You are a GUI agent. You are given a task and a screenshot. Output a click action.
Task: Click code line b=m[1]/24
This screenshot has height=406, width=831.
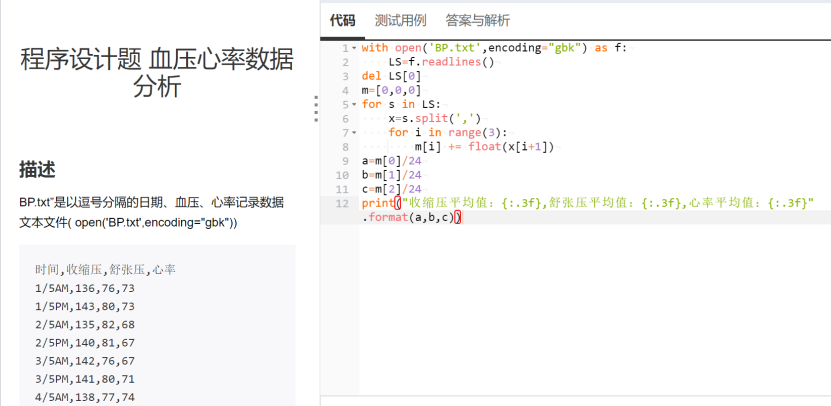392,175
